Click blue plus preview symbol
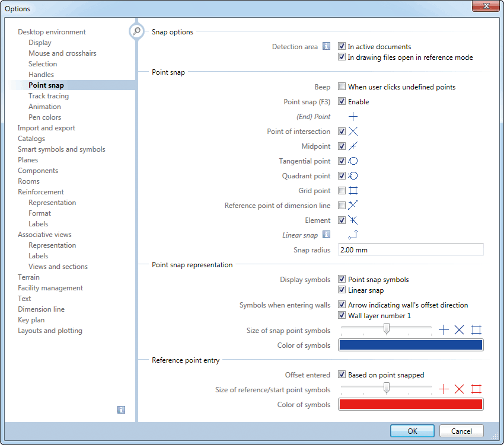The height and width of the screenshot is (445, 504). [444, 330]
